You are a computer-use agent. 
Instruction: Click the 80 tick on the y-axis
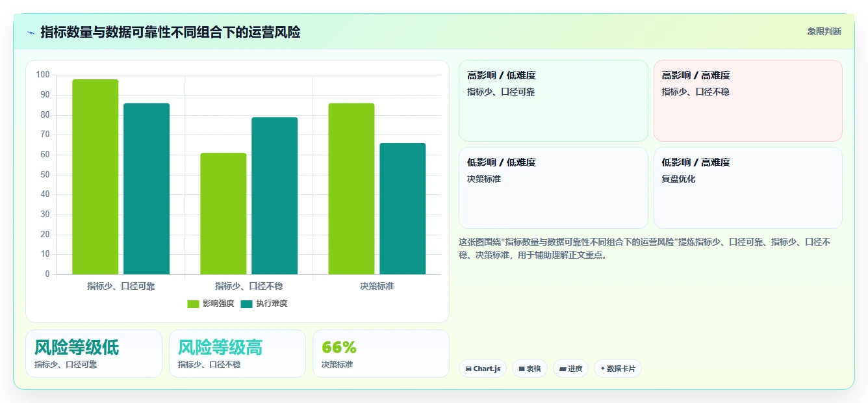pyautogui.click(x=45, y=115)
